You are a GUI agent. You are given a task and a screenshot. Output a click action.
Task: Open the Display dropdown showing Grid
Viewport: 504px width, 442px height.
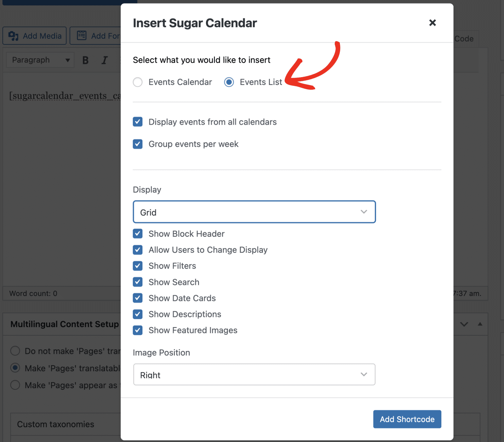coord(254,212)
